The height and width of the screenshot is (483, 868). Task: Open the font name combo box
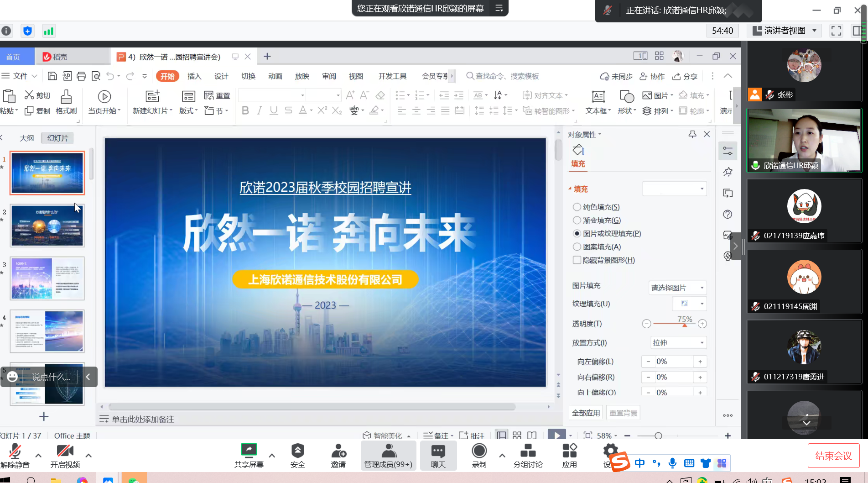pyautogui.click(x=272, y=95)
